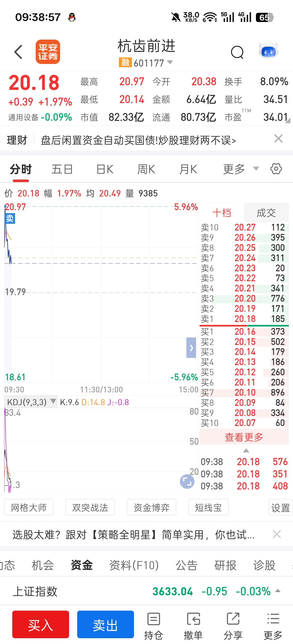The width and height of the screenshot is (293, 644).
Task: Expand stock code 601177 dropdown
Action: point(170,62)
